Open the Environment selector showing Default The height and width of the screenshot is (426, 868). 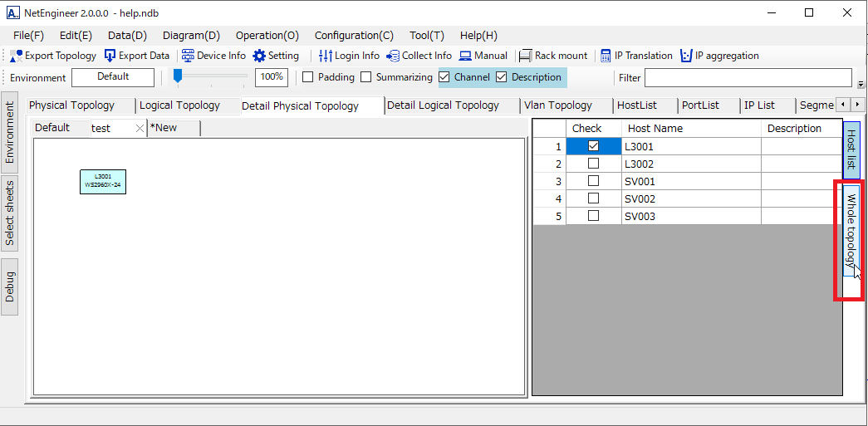point(113,77)
